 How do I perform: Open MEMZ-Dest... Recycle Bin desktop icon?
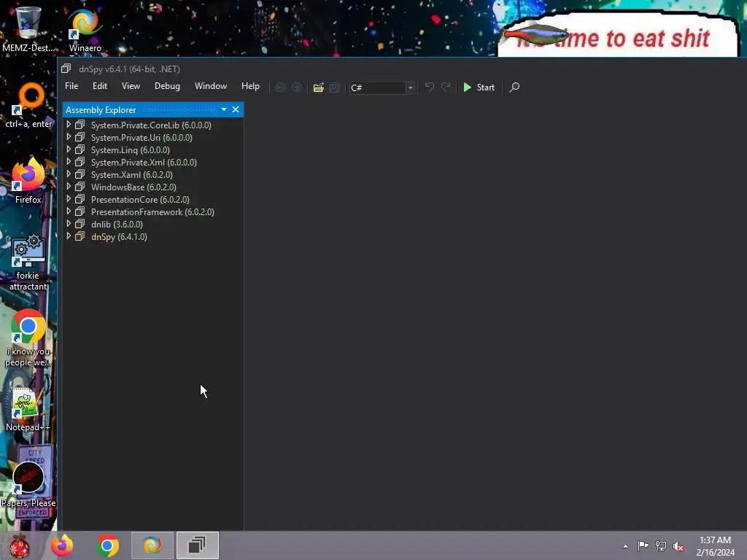pos(28,28)
